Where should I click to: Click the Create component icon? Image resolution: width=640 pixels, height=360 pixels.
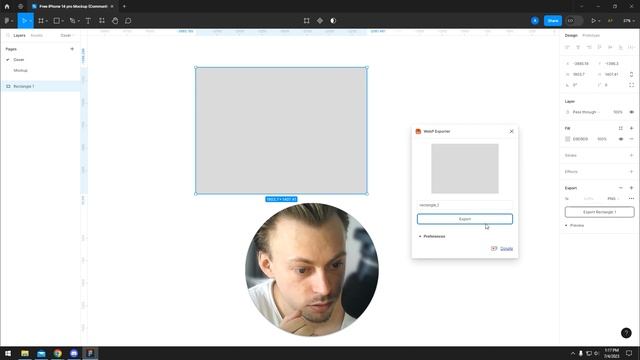coord(320,20)
